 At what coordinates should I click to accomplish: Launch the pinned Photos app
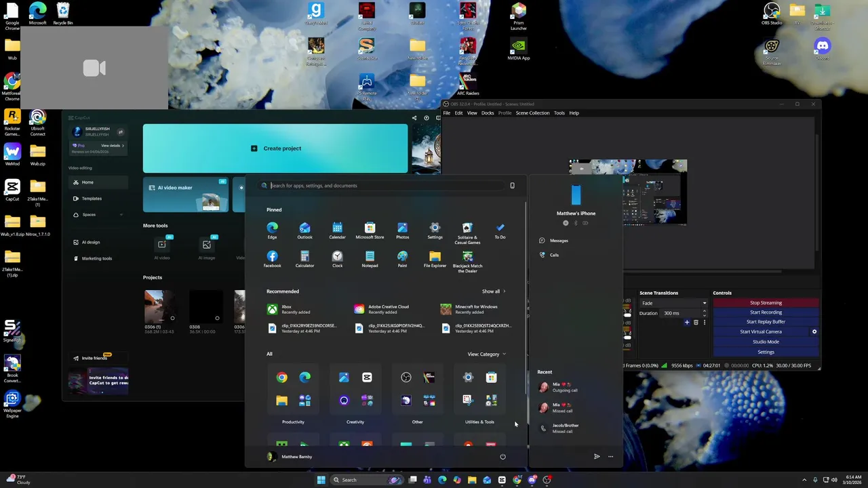[x=402, y=230]
